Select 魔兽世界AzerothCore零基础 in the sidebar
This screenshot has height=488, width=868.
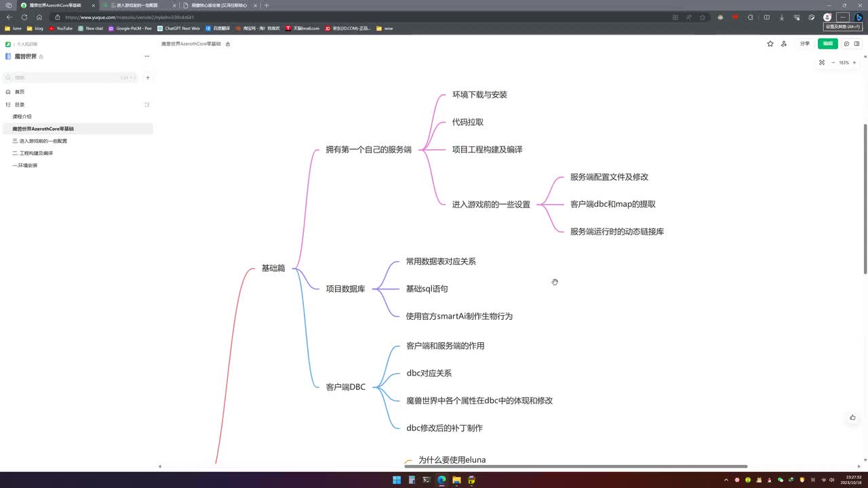(78, 129)
